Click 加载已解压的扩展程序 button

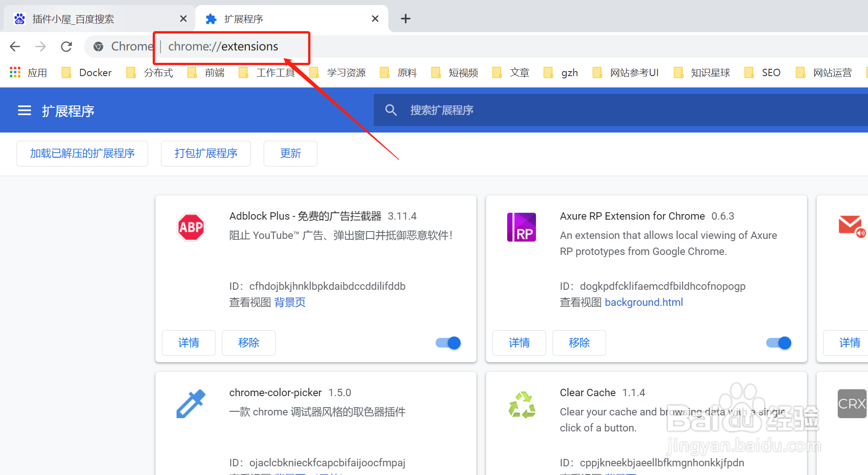82,154
